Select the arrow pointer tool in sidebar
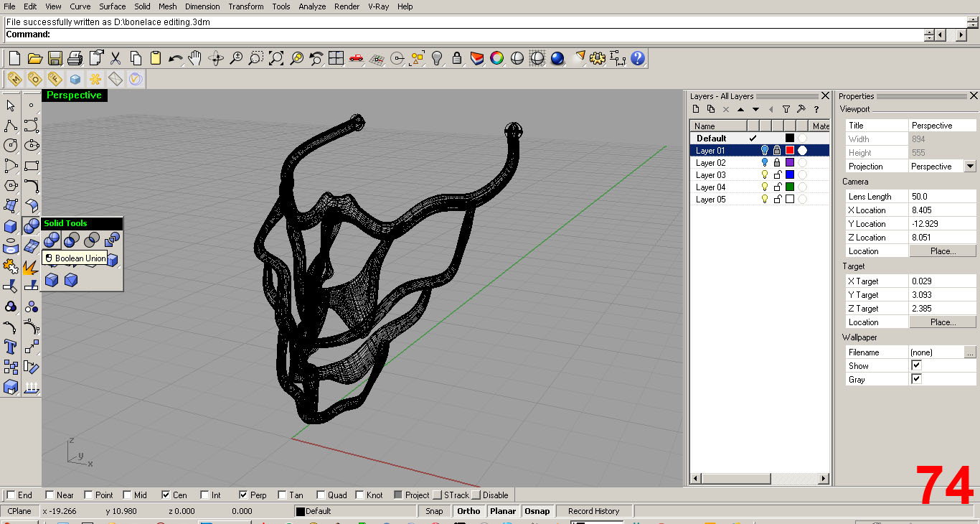The height and width of the screenshot is (524, 980). 11,106
